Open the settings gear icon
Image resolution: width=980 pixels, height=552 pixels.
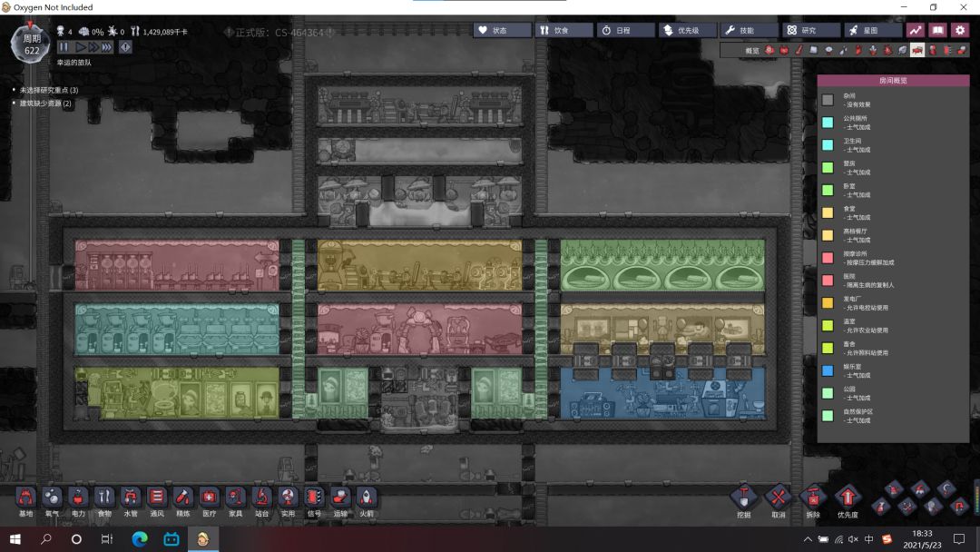960,30
